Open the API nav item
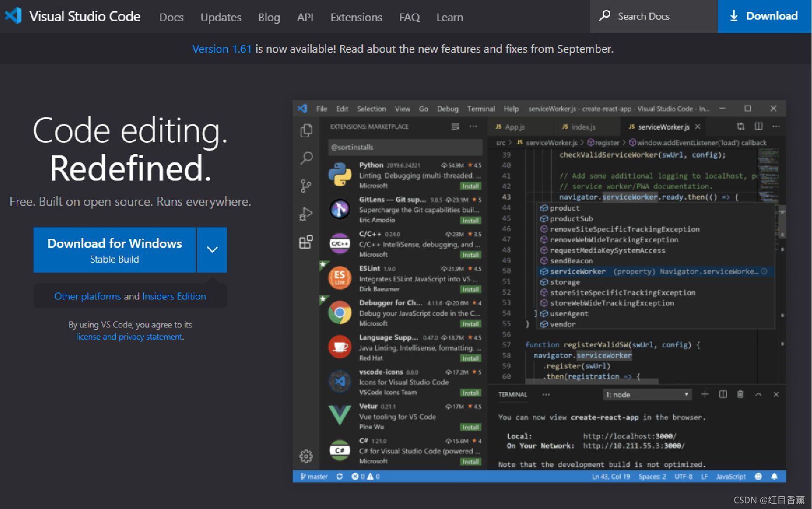Image resolution: width=812 pixels, height=509 pixels. point(305,17)
